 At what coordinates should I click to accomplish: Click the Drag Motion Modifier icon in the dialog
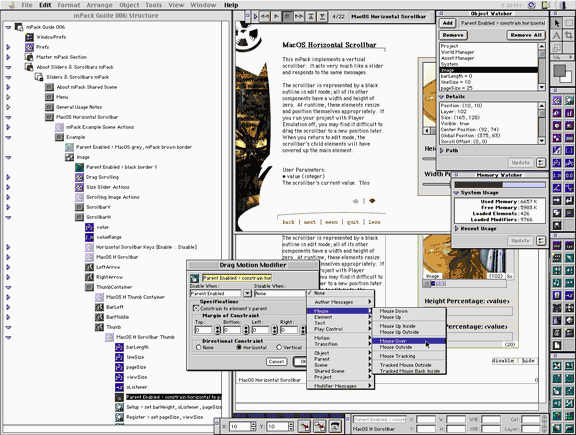tap(195, 278)
